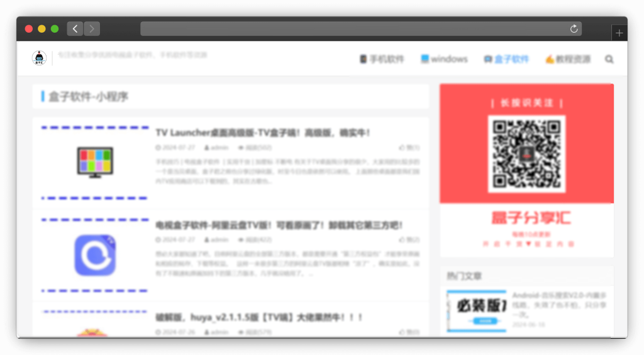Image resolution: width=644 pixels, height=355 pixels.
Task: Reload the page with the refresh icon
Action: click(x=574, y=29)
